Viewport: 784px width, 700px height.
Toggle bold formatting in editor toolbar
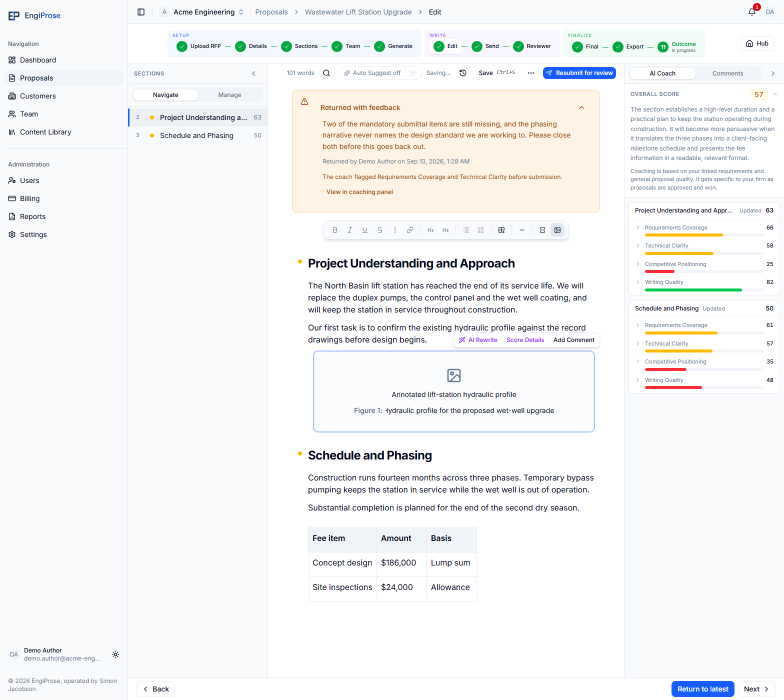tap(335, 230)
